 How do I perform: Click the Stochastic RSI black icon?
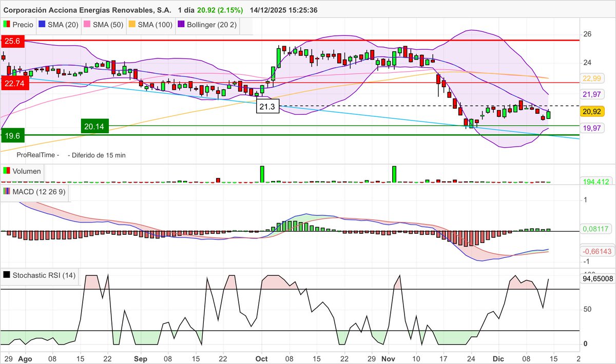pos(6,275)
